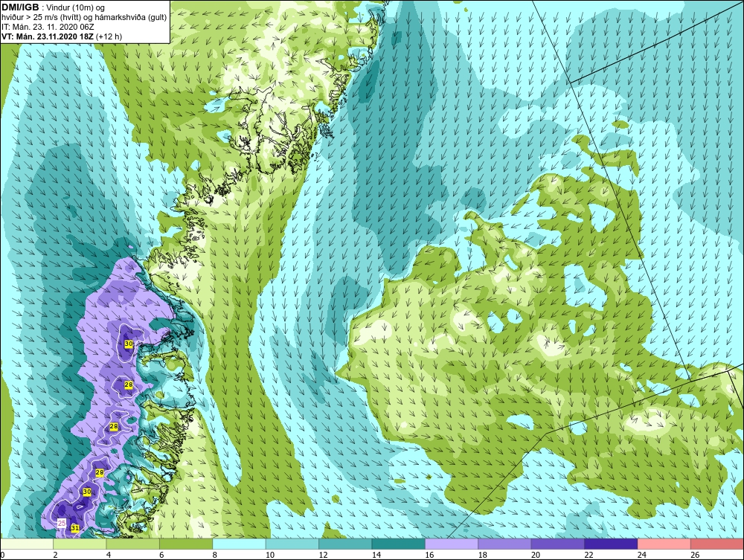Click the legend tick value 14
Viewport: 744px width, 560px height.
[x=376, y=555]
